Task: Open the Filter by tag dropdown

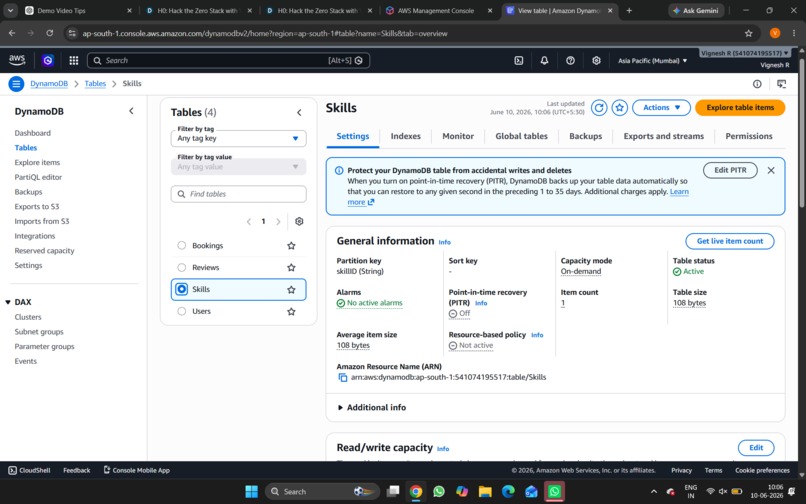Action: coord(239,138)
